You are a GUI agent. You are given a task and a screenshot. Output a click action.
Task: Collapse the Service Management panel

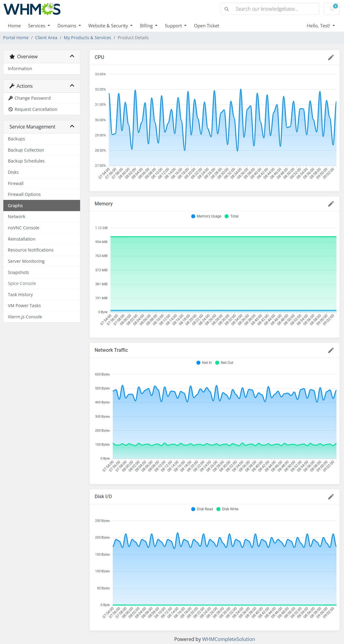(72, 126)
